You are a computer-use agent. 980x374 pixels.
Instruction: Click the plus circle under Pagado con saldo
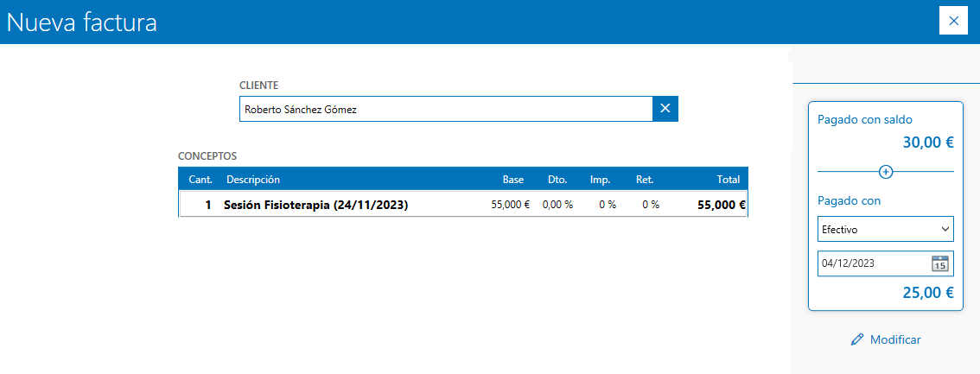coord(885,172)
